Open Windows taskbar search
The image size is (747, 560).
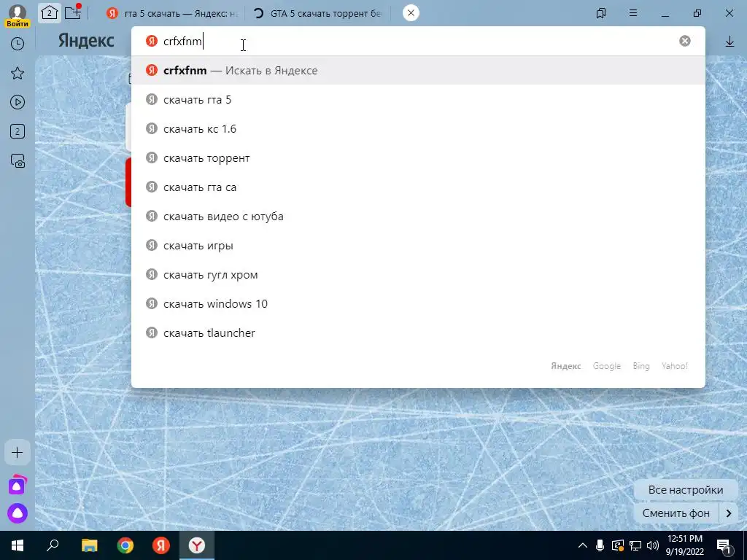[x=53, y=545]
